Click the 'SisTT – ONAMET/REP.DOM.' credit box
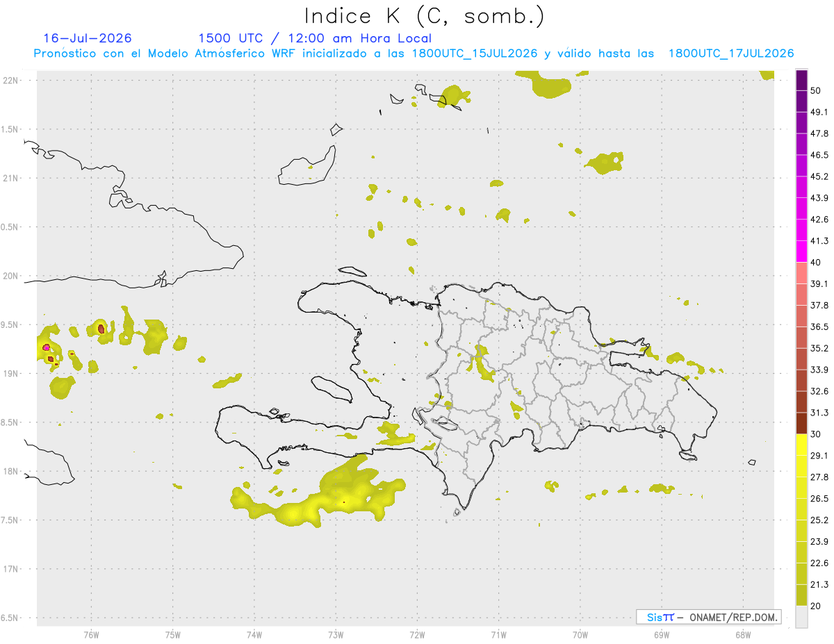Viewport: 834px width, 644px height. click(708, 617)
